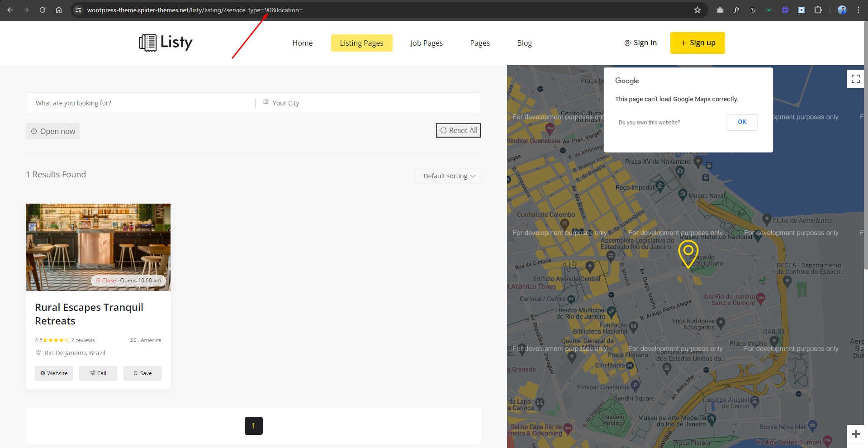Open the blue gear-shaped extension icon

coord(785,10)
